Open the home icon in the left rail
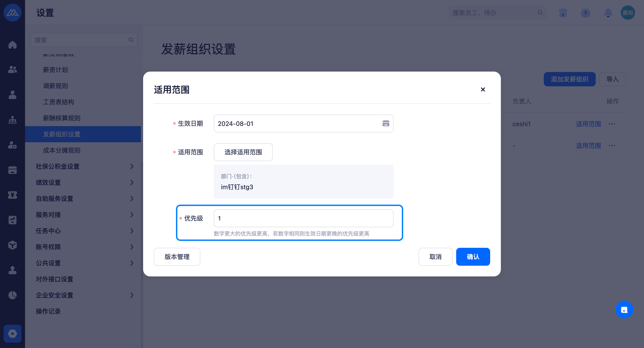Image resolution: width=644 pixels, height=348 pixels. tap(13, 45)
